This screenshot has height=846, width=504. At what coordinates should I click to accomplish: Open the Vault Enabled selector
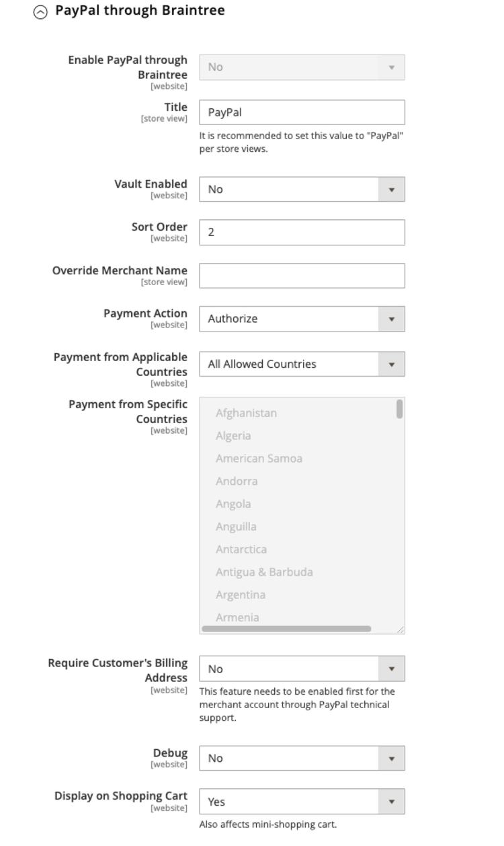click(302, 189)
